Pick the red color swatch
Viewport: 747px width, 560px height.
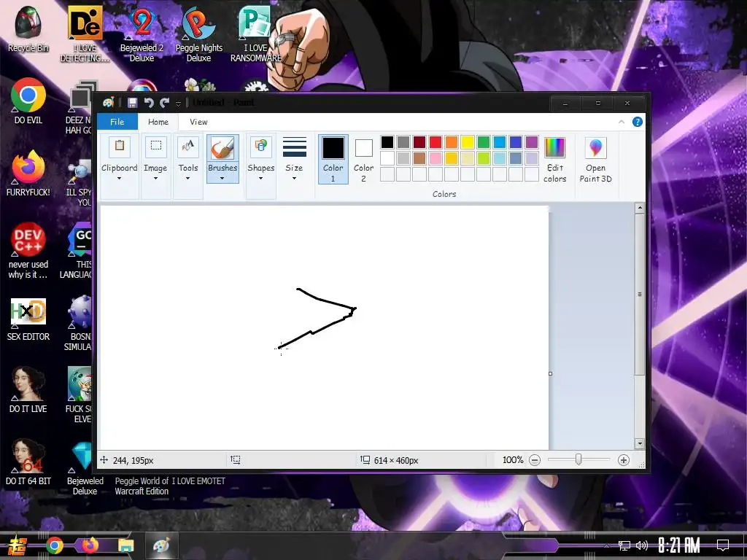pyautogui.click(x=436, y=142)
